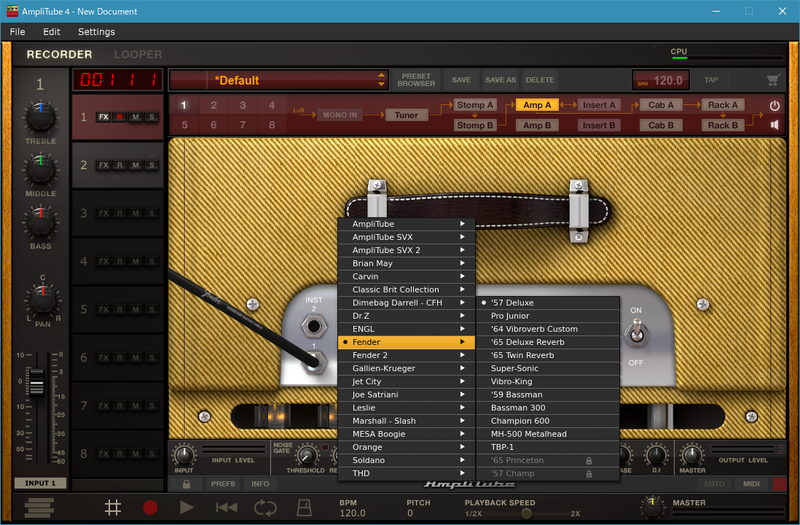Open the Preset Browser
This screenshot has width=800, height=525.
(416, 80)
